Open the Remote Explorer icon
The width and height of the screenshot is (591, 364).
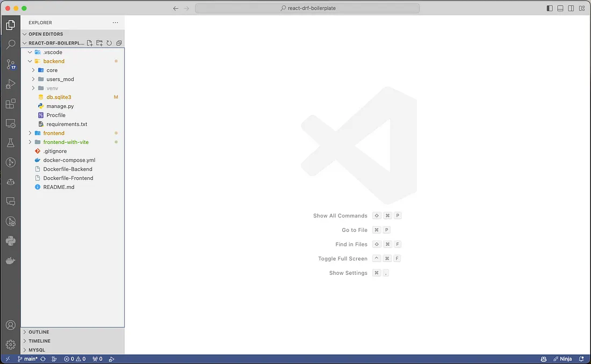[11, 123]
